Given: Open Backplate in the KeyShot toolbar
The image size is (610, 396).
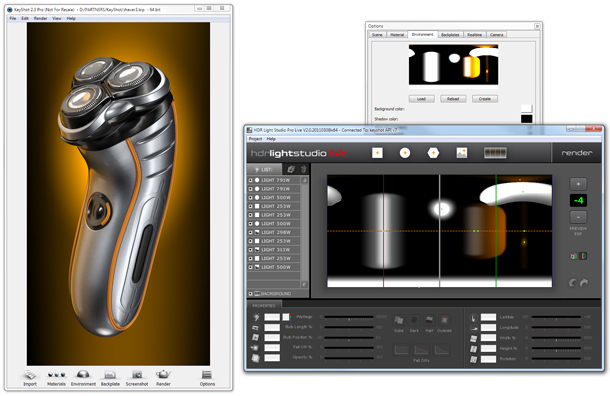Looking at the screenshot, I should [x=110, y=378].
